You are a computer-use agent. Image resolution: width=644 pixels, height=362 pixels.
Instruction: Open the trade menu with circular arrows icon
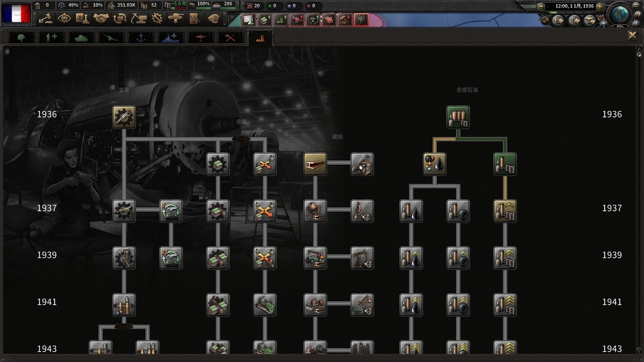click(x=120, y=19)
